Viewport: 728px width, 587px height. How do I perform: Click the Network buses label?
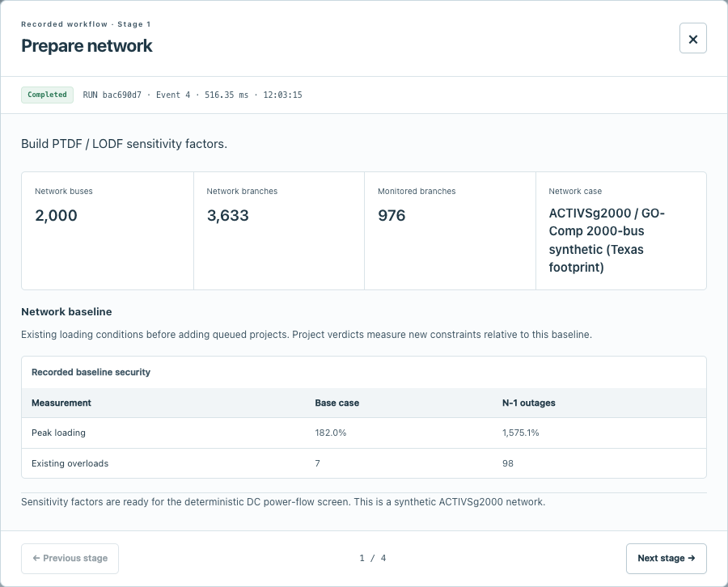click(x=64, y=191)
